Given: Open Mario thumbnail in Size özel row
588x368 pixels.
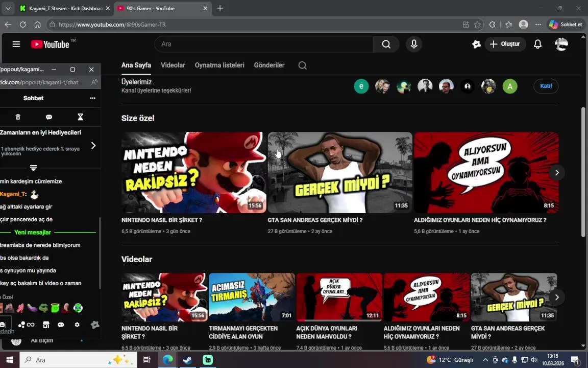Looking at the screenshot, I should click(x=194, y=172).
